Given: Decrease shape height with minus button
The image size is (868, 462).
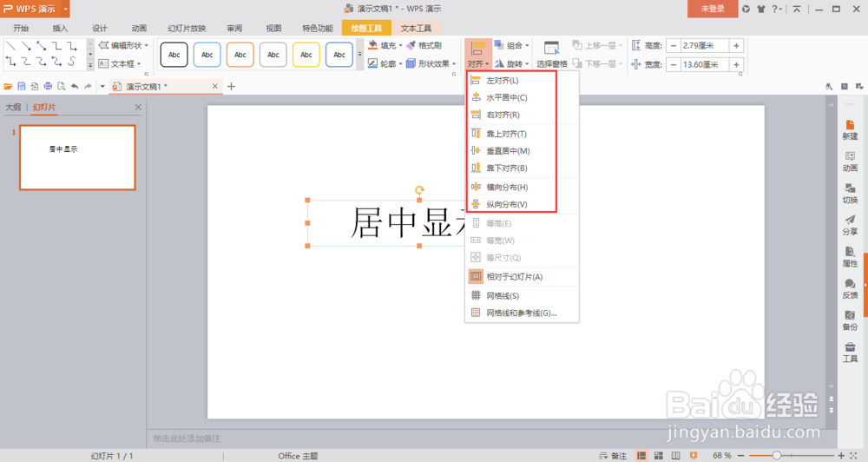Looking at the screenshot, I should coord(674,46).
